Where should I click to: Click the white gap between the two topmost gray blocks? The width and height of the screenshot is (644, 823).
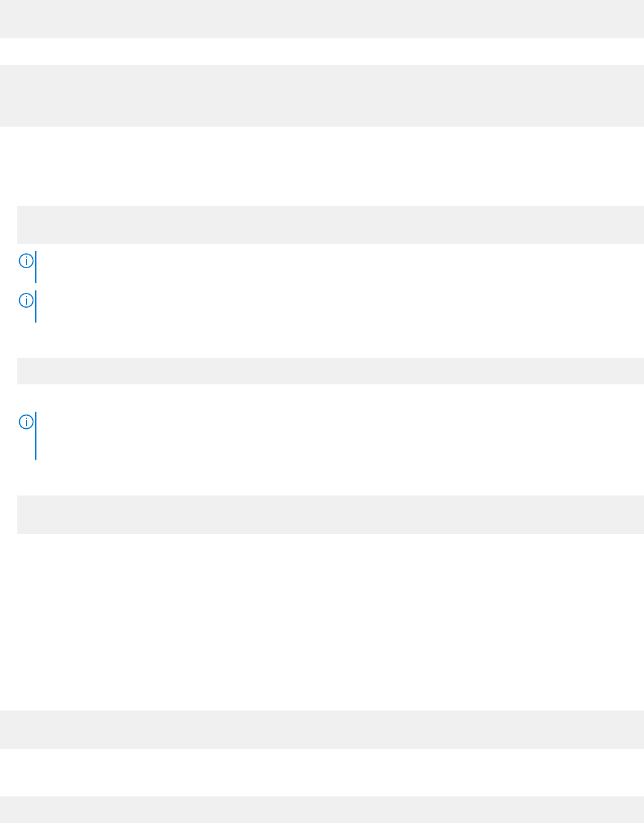point(322,52)
